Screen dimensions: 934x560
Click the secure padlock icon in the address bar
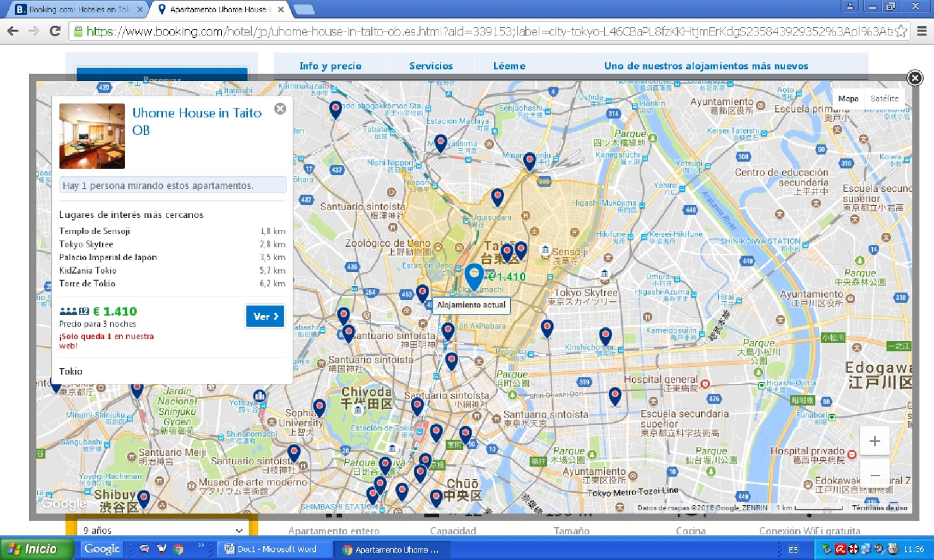[x=78, y=31]
